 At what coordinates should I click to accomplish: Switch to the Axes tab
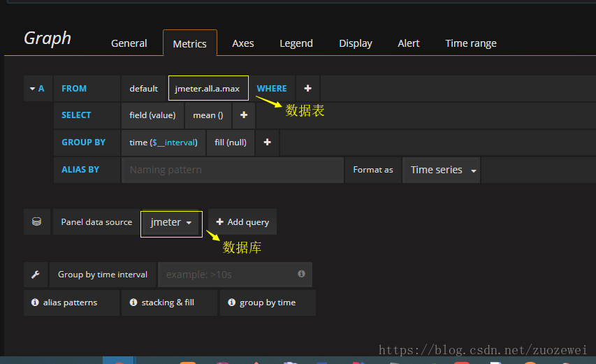coord(243,43)
